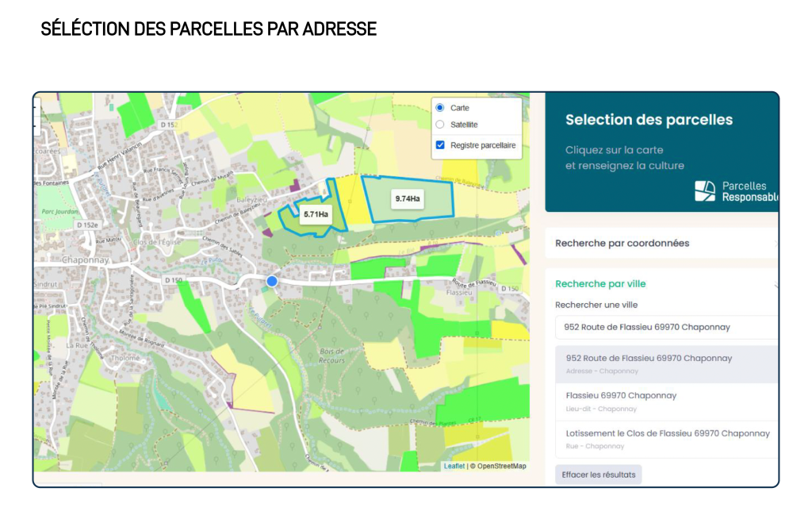The width and height of the screenshot is (812, 515).
Task: Click the 5.71Ha parcel area label
Action: click(316, 213)
